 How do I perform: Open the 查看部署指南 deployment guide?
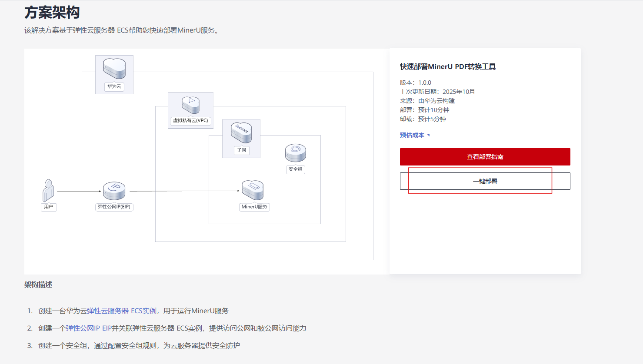tap(485, 157)
